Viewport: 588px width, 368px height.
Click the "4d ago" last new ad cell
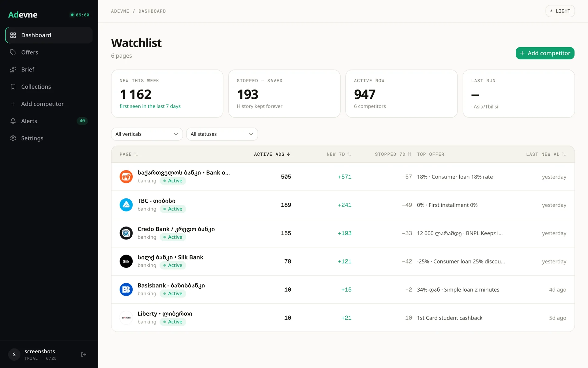(557, 289)
